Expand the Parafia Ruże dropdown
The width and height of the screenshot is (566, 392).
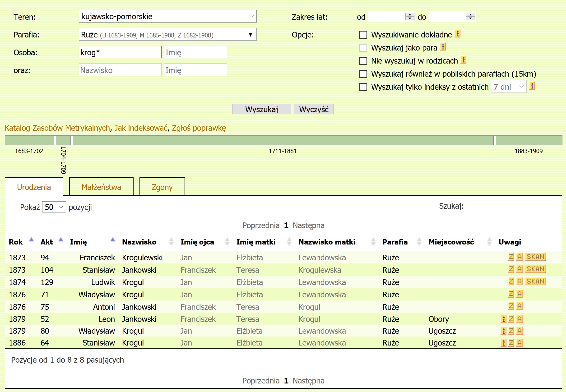[x=167, y=35]
